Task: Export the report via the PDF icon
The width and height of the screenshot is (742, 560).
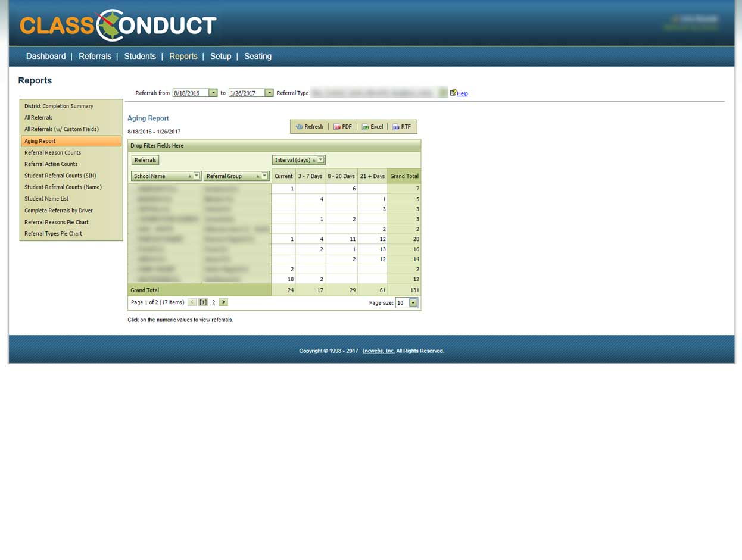Action: tap(337, 127)
